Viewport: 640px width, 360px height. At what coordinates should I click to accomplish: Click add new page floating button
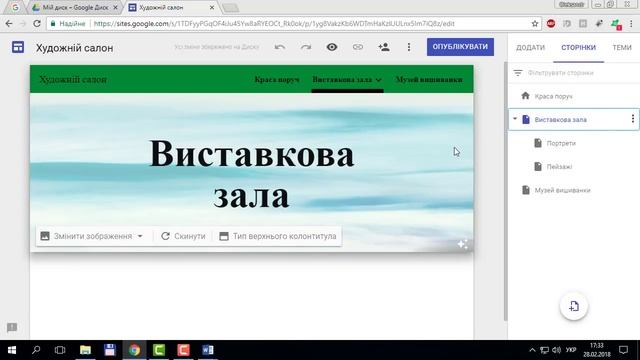pos(574,306)
